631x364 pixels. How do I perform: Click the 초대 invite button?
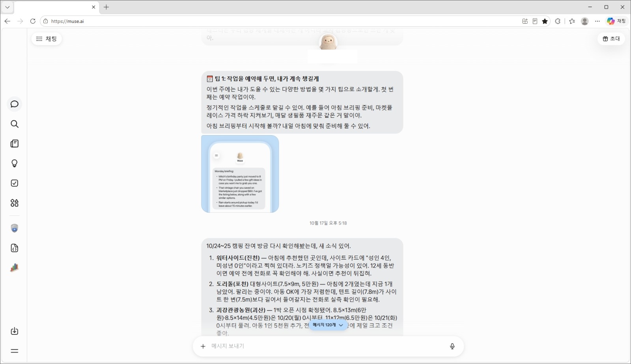[611, 39]
